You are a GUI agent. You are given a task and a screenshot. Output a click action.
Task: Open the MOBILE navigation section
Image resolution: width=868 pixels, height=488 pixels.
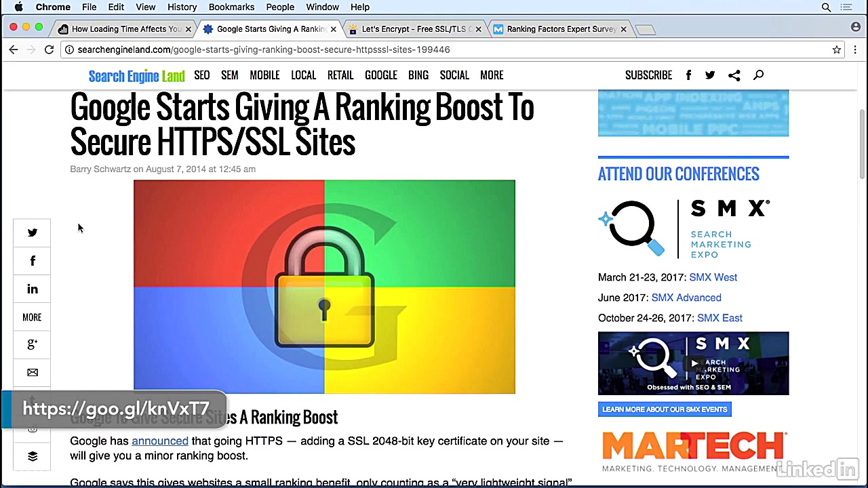tap(264, 75)
